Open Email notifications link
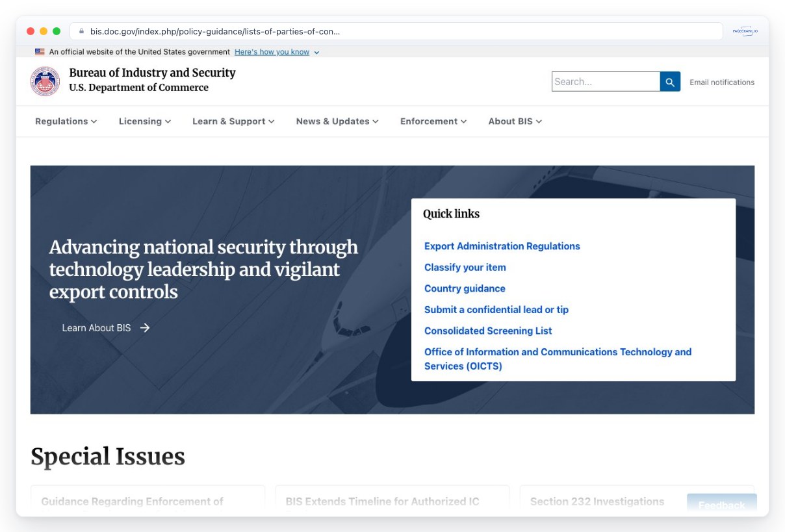785x532 pixels. pyautogui.click(x=722, y=82)
